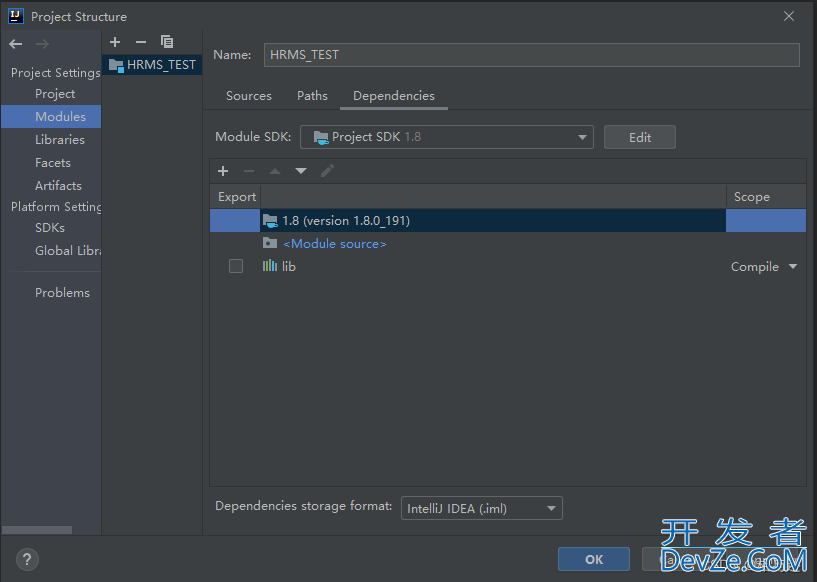
Task: Close the Project Structure dialog
Action: (789, 16)
